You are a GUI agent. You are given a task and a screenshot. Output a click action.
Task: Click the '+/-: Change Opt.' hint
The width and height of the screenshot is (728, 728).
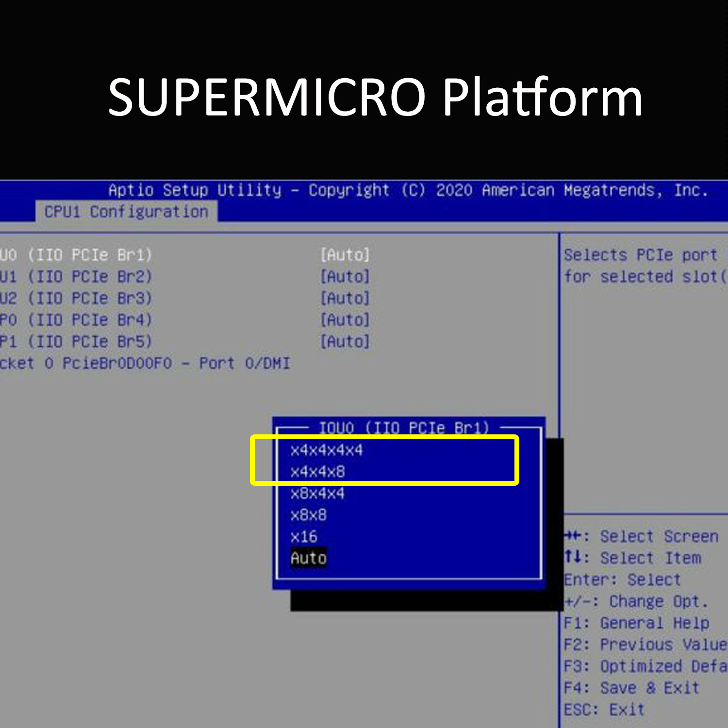(x=636, y=601)
